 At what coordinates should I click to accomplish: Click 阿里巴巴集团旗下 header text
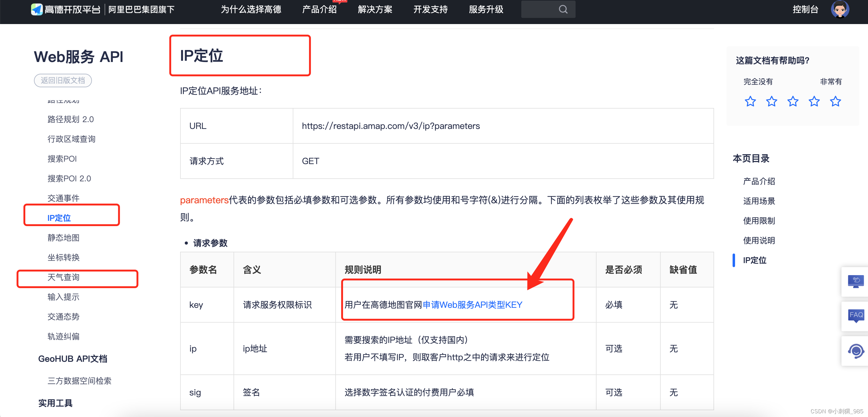tap(142, 10)
